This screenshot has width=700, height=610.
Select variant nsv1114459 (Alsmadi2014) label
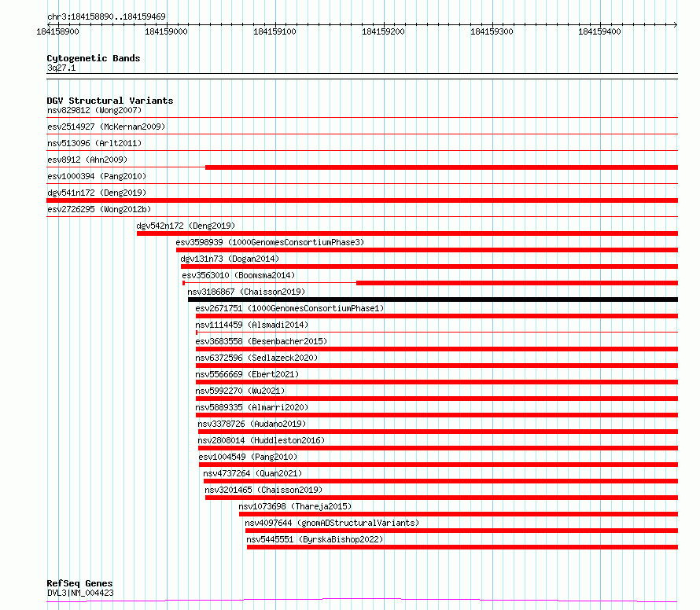tap(252, 325)
